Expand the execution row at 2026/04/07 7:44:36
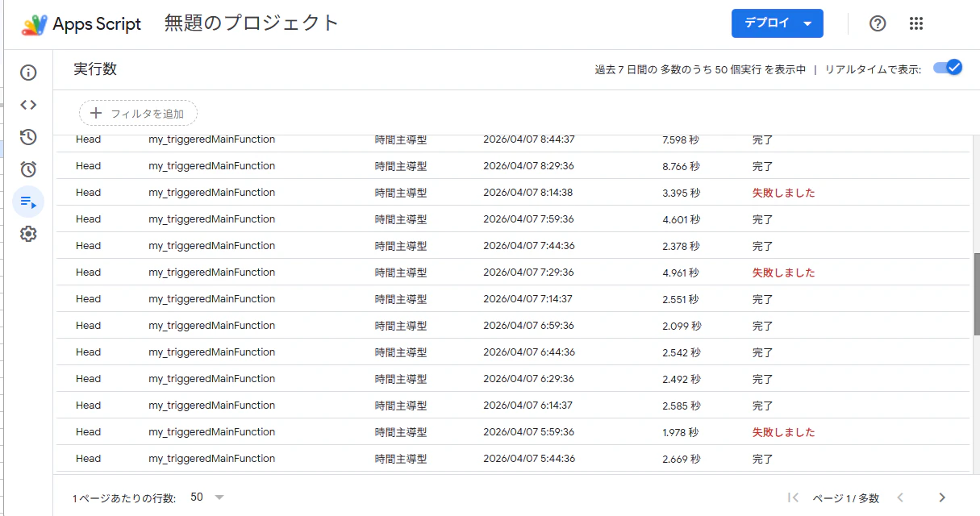This screenshot has width=980, height=516. click(513, 246)
